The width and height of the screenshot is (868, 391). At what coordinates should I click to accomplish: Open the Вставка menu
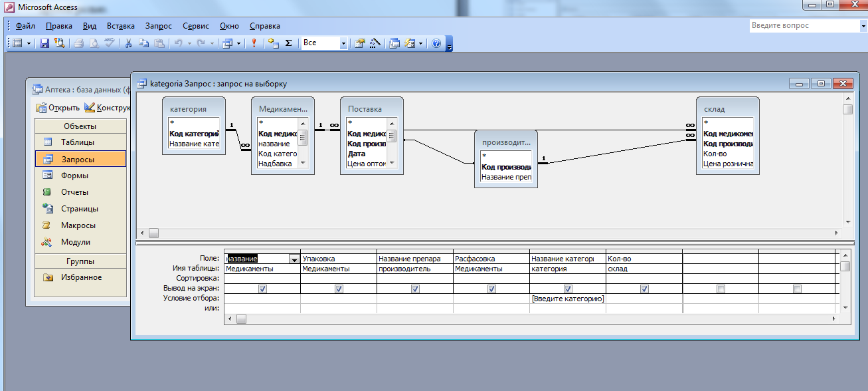pyautogui.click(x=120, y=26)
